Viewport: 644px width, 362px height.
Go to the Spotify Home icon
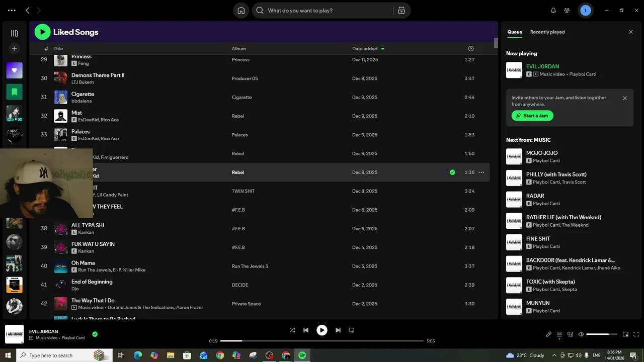[x=241, y=11]
